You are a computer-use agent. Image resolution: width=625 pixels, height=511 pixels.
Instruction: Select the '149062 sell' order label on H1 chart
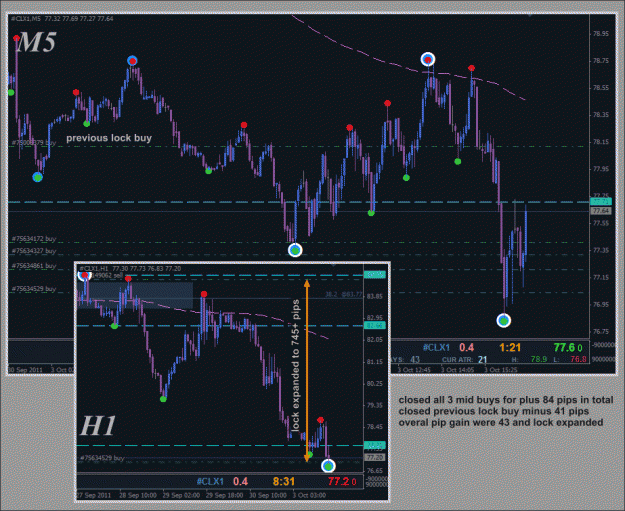(108, 275)
